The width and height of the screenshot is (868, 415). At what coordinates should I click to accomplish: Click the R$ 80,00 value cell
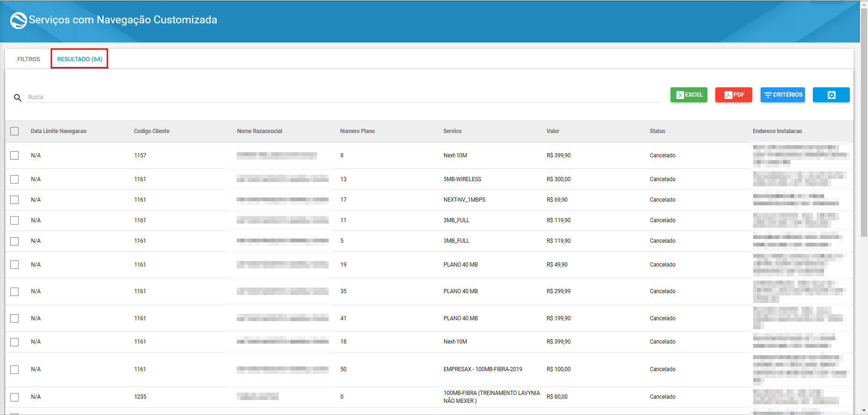[557, 397]
